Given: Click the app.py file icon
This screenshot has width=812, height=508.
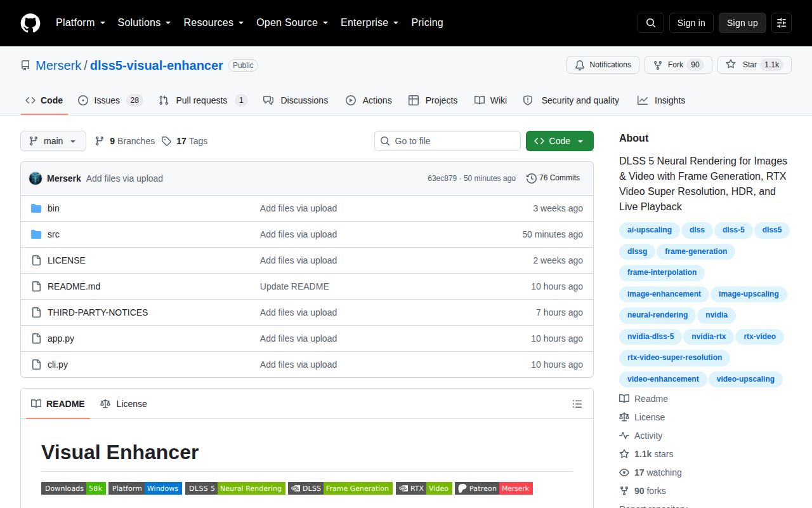Looking at the screenshot, I should [36, 338].
